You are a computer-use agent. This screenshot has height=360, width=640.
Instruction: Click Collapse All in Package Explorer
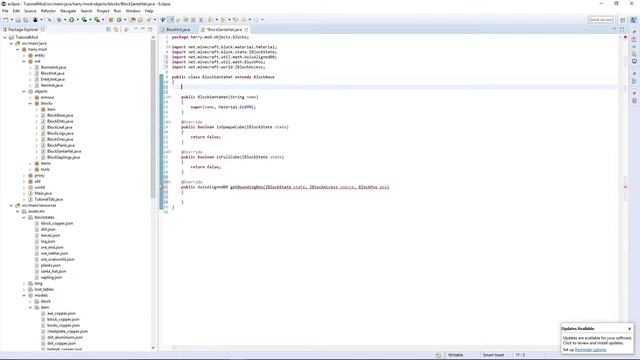pyautogui.click(x=108, y=29)
